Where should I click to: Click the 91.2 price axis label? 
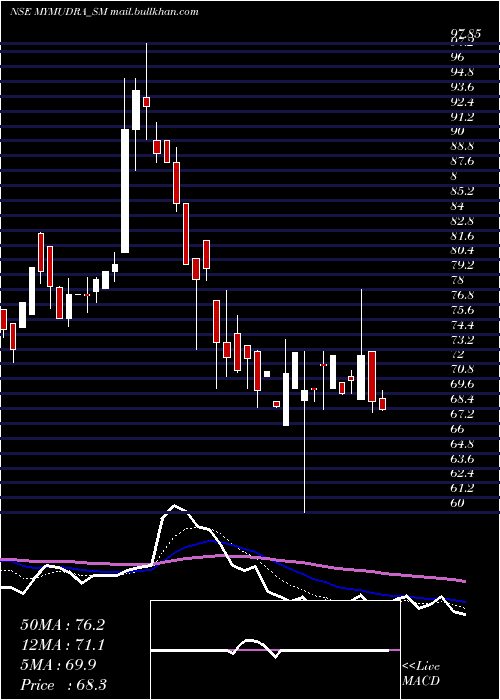(x=462, y=117)
